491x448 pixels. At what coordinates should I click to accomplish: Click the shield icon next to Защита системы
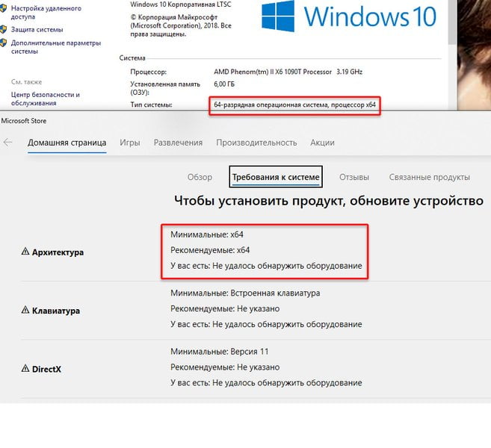pyautogui.click(x=3, y=29)
